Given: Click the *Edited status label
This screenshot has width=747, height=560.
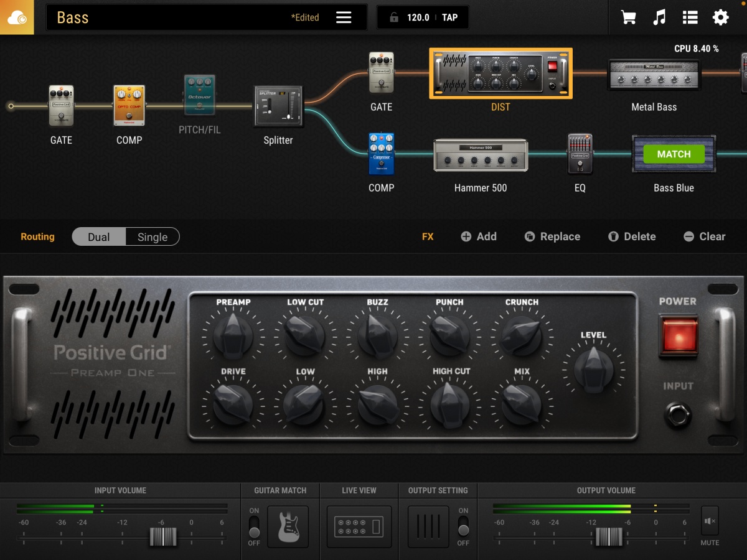Looking at the screenshot, I should point(305,17).
